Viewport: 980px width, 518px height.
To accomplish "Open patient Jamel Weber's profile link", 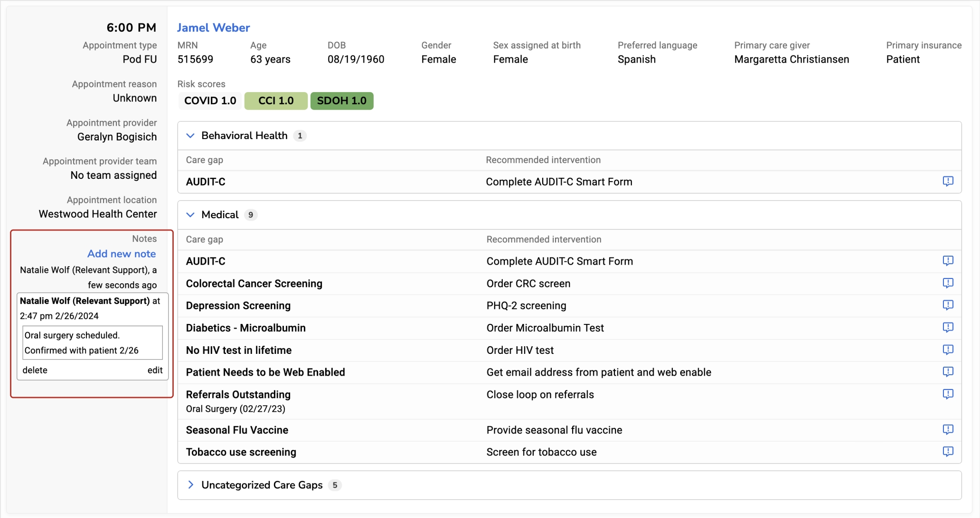I will (x=213, y=28).
